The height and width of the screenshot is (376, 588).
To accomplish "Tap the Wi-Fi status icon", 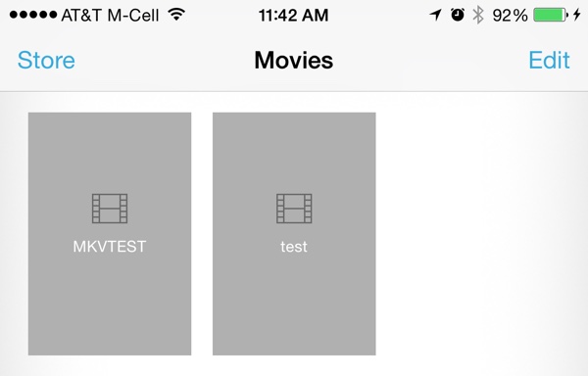I will coord(176,15).
